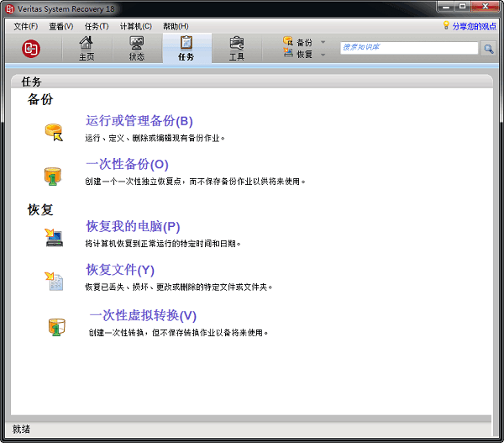Open 一次性虚拟转换(V) link

pyautogui.click(x=143, y=315)
